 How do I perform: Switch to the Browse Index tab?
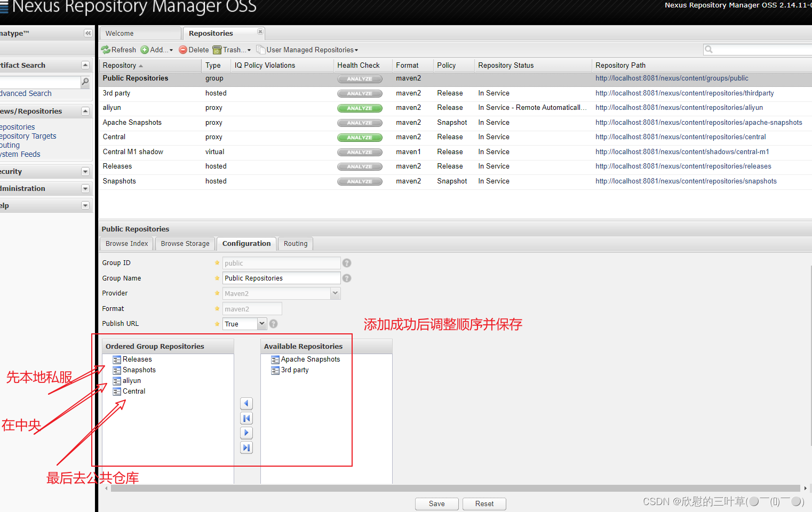pyautogui.click(x=127, y=244)
